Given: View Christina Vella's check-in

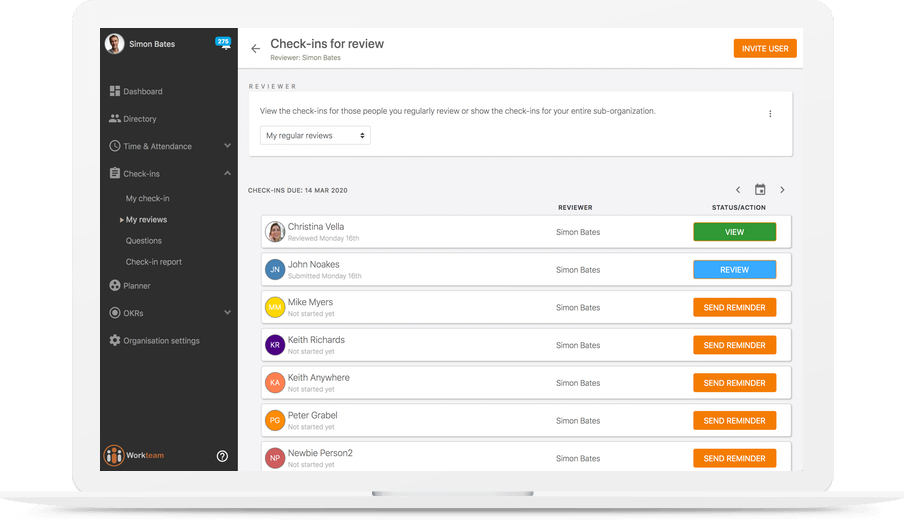Looking at the screenshot, I should coord(734,232).
